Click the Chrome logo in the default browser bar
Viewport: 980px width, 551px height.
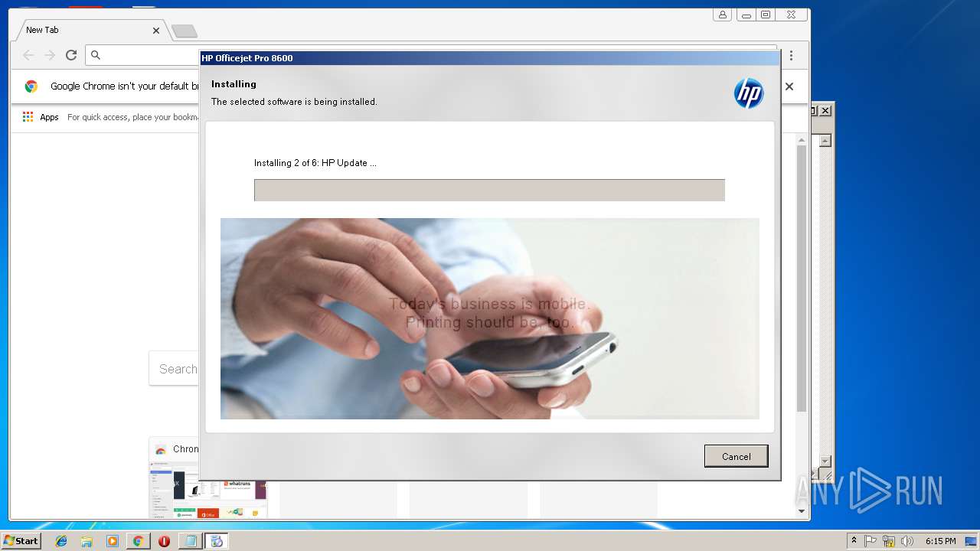tap(31, 86)
